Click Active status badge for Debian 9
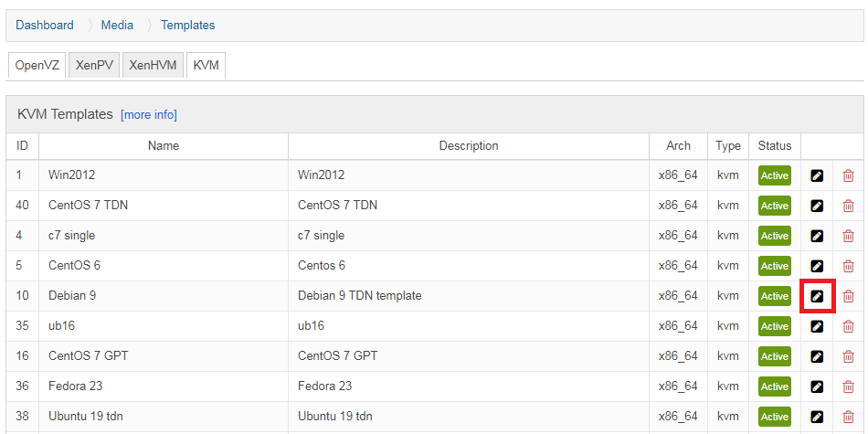Image resolution: width=868 pixels, height=434 pixels. click(775, 296)
